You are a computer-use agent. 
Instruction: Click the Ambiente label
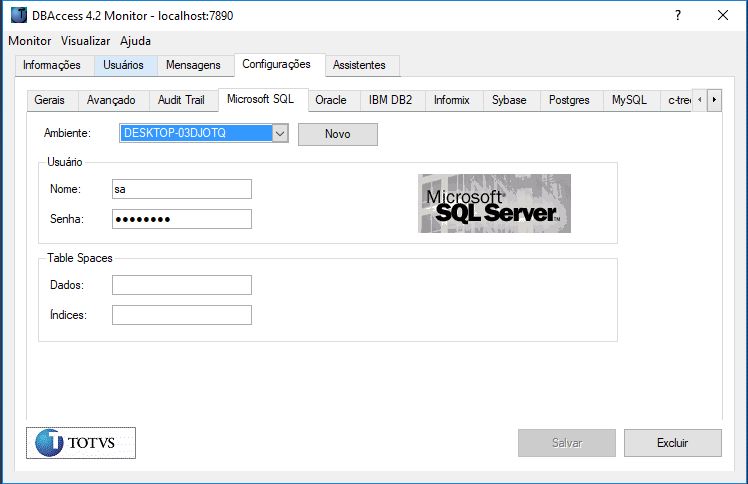(x=67, y=133)
